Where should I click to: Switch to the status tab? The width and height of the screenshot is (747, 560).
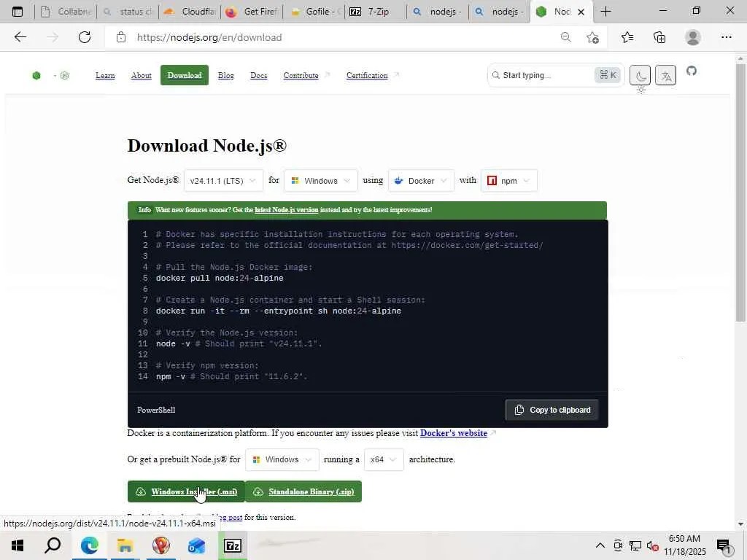click(x=128, y=12)
